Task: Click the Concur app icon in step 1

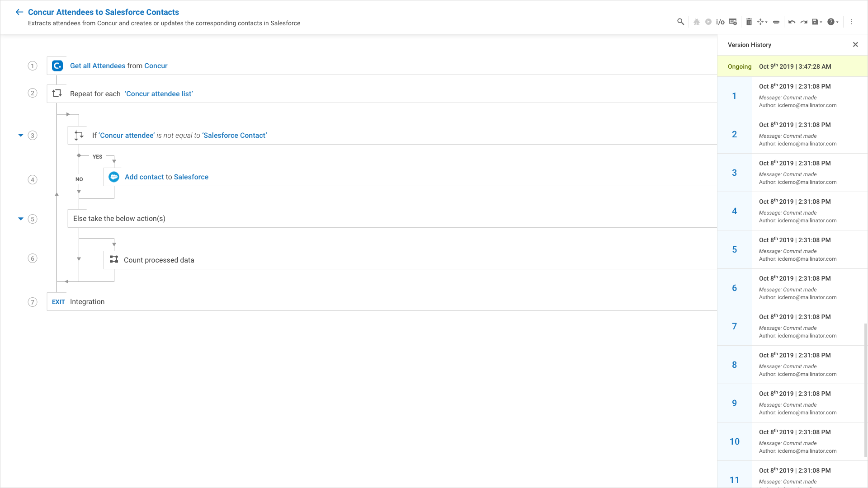Action: coord(57,66)
